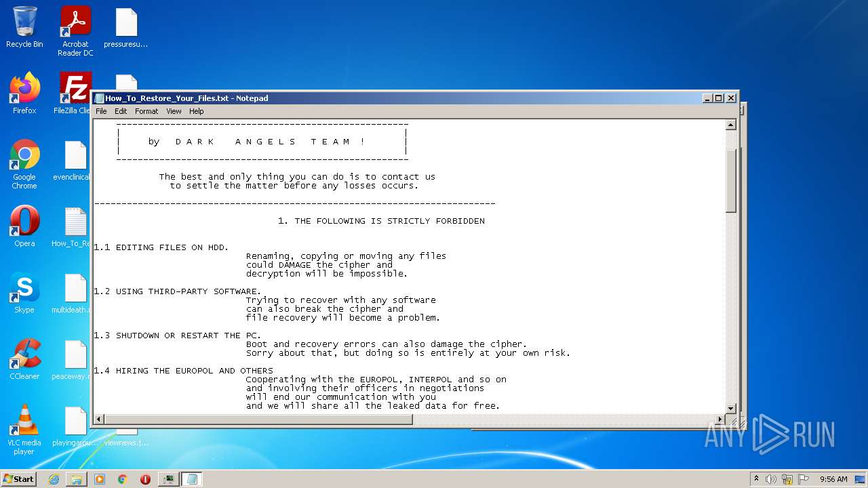Click Opera icon in taskbar
868x488 pixels.
pyautogui.click(x=145, y=479)
